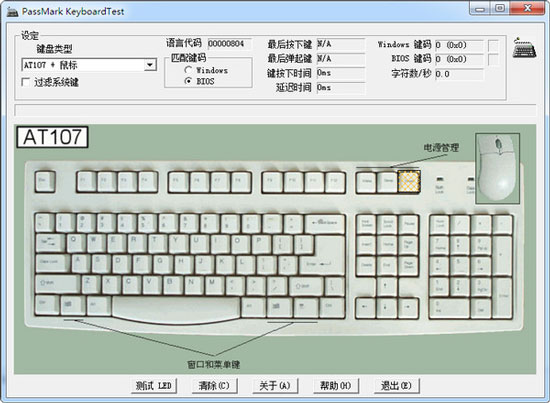Image resolution: width=550 pixels, height=403 pixels.
Task: Click the 关于(A) button
Action: [275, 385]
